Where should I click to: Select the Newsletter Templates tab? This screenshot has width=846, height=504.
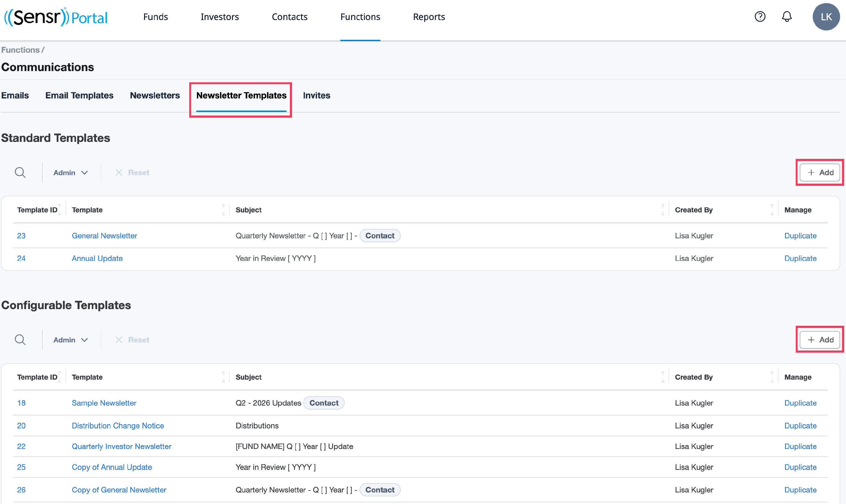pos(241,95)
